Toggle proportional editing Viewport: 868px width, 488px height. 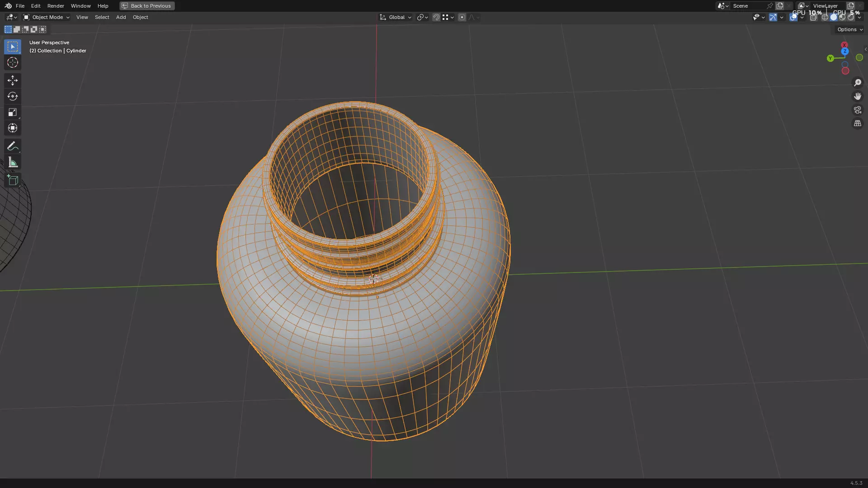(462, 17)
